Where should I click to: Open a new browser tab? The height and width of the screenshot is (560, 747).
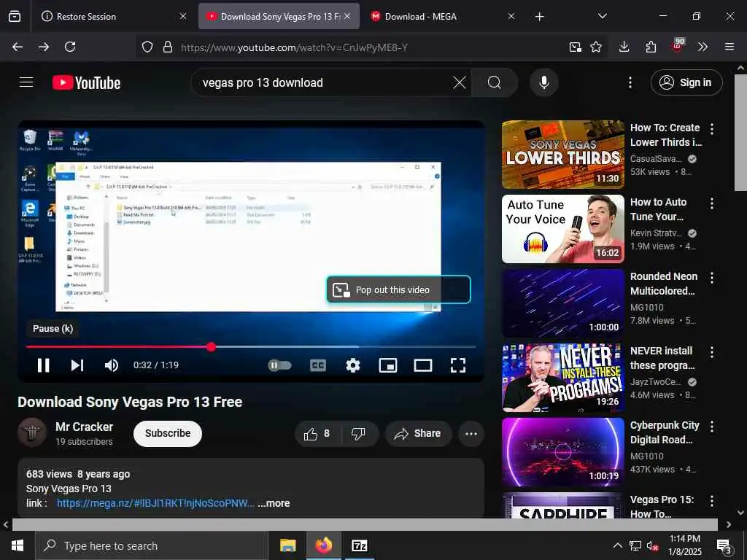539,17
